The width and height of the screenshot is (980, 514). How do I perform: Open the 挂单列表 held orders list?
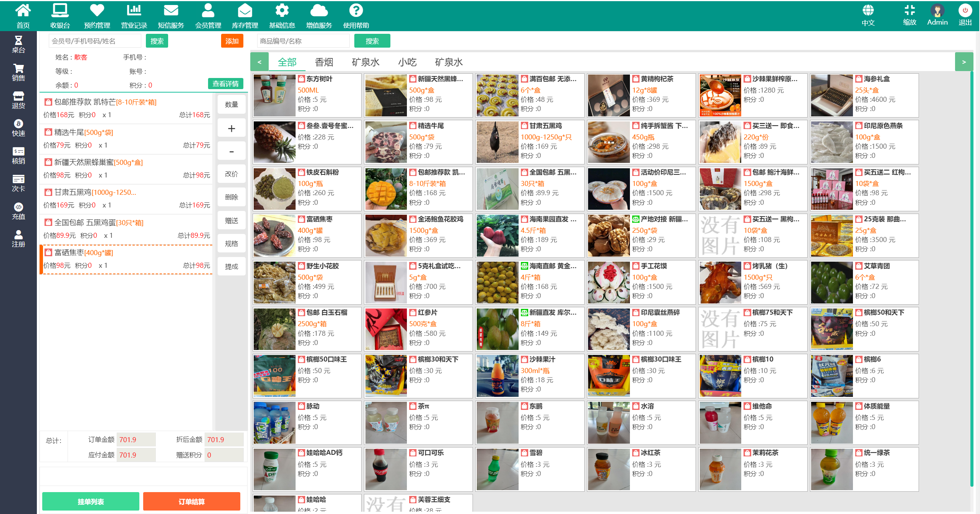pyautogui.click(x=90, y=501)
